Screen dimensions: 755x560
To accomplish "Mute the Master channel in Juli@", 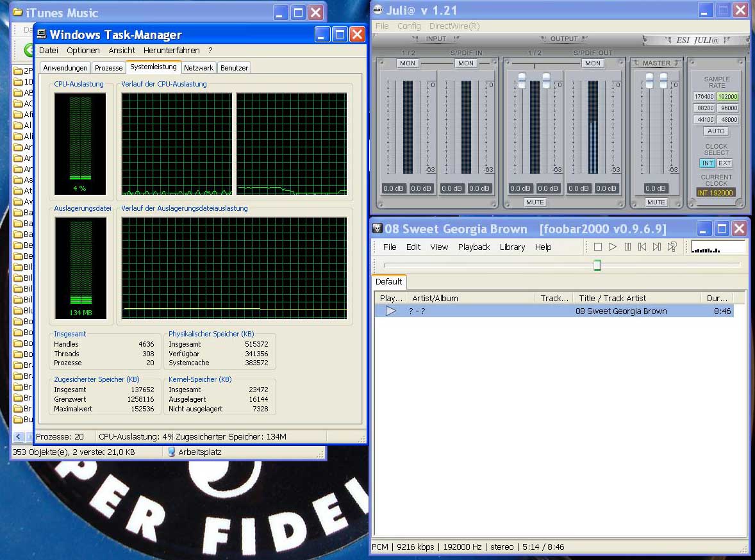I will coord(656,202).
